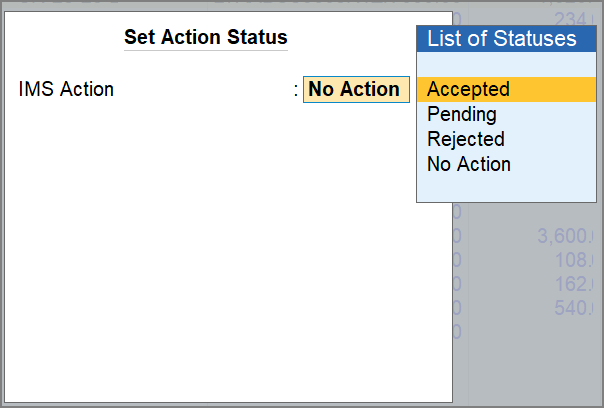
Task: Click the underline beneath Set Action Status heading
Action: [x=206, y=50]
